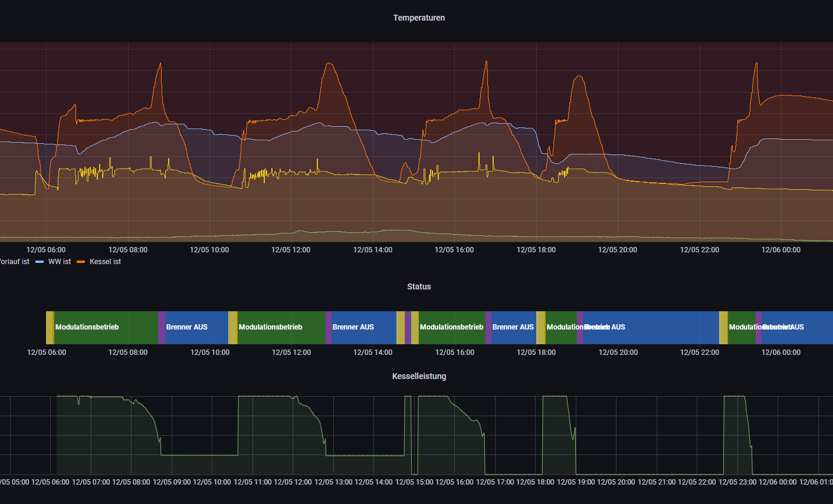Select the Modulationsbetrieb segment around 12/05 16:00

[x=452, y=327]
